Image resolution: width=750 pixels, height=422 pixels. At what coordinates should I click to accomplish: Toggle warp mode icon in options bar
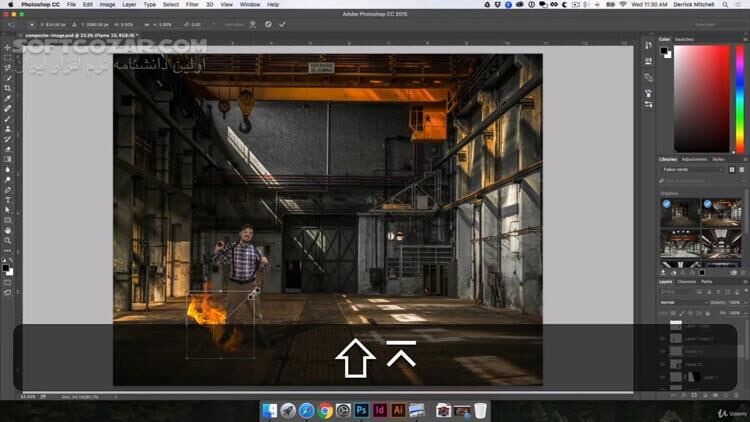pos(252,23)
